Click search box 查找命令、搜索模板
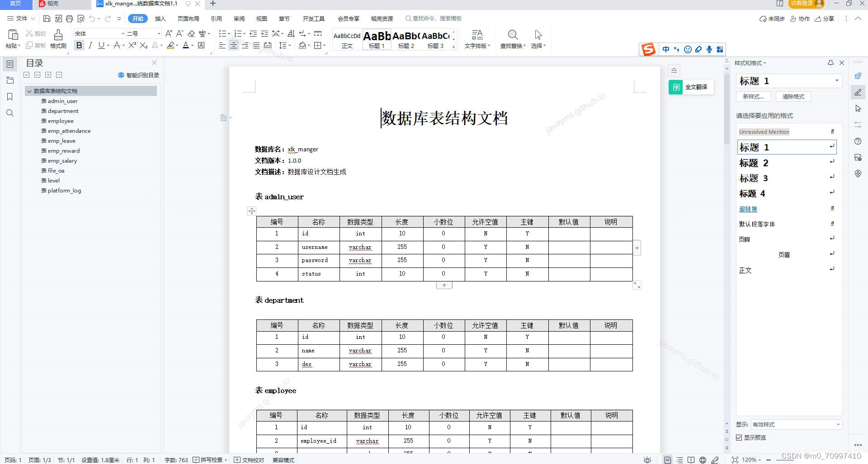868x464 pixels. [x=434, y=19]
